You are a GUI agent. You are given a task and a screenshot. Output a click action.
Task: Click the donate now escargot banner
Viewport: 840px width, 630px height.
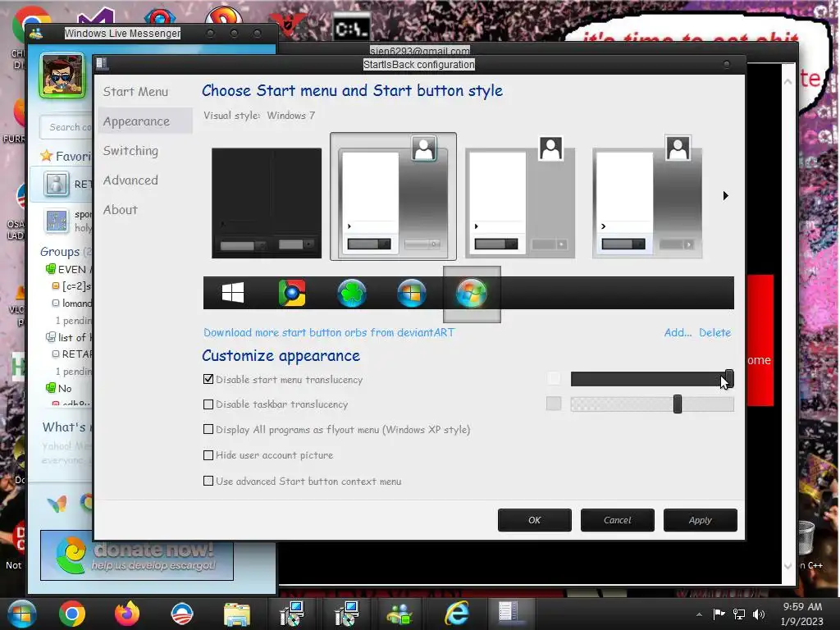tap(137, 555)
